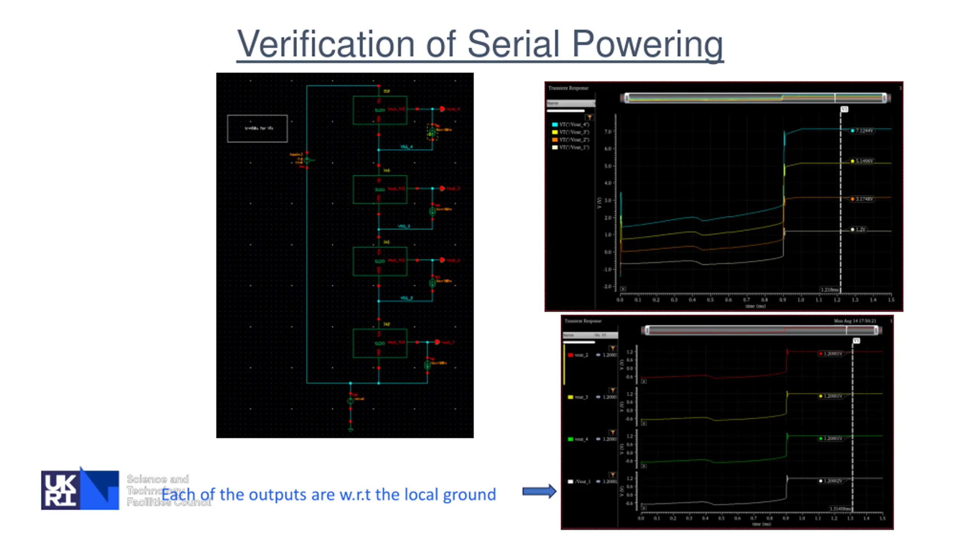Click the VSS_4 net label in schematic

point(407,147)
